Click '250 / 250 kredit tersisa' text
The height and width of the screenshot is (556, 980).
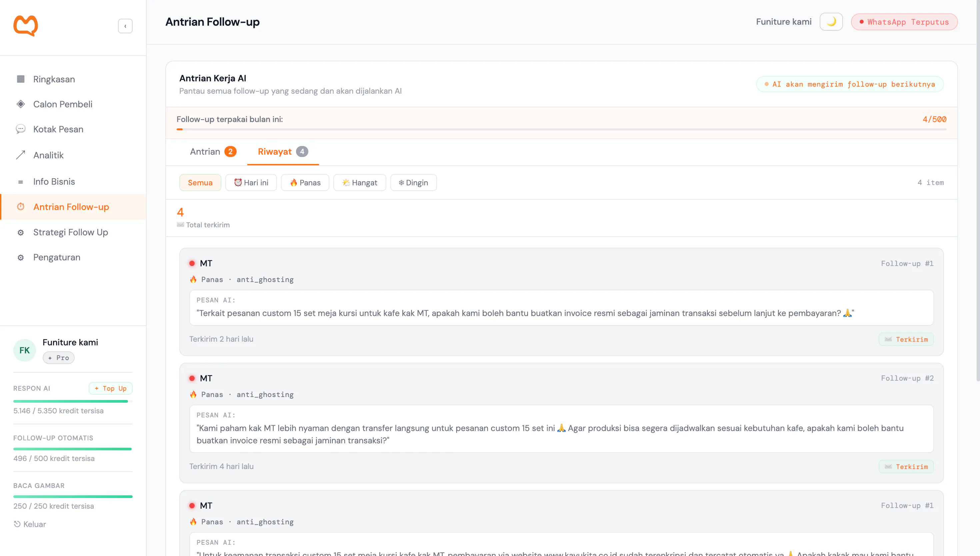(53, 506)
